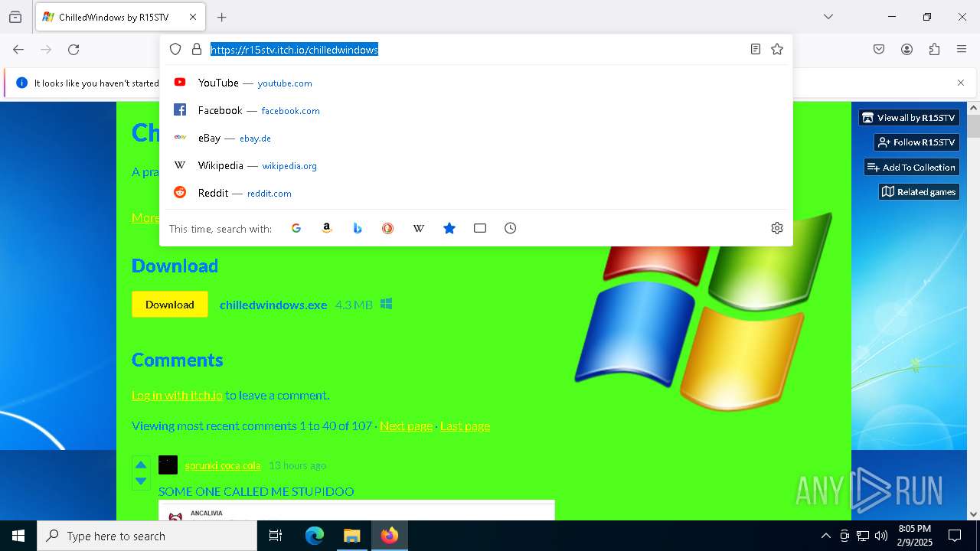Viewport: 980px width, 551px height.
Task: Search open tabs icon
Action: pyautogui.click(x=480, y=228)
